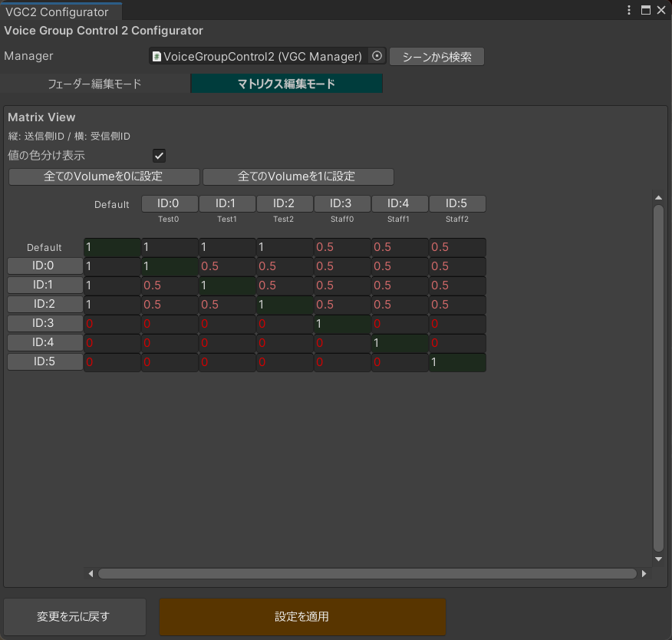Click vertical scrollbar down arrow
The height and width of the screenshot is (640, 672).
tap(658, 559)
